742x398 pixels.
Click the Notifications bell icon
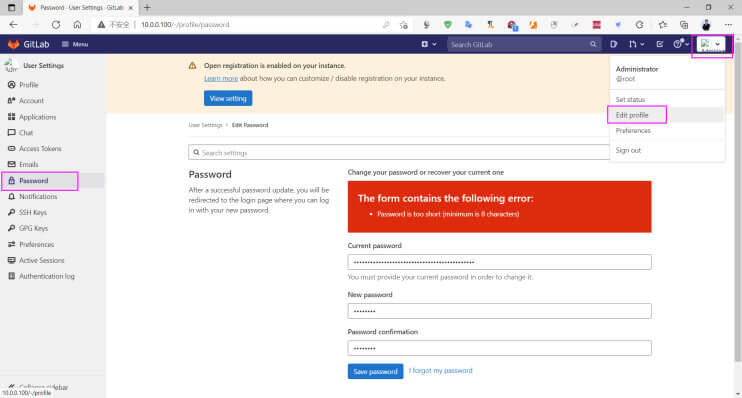[11, 196]
